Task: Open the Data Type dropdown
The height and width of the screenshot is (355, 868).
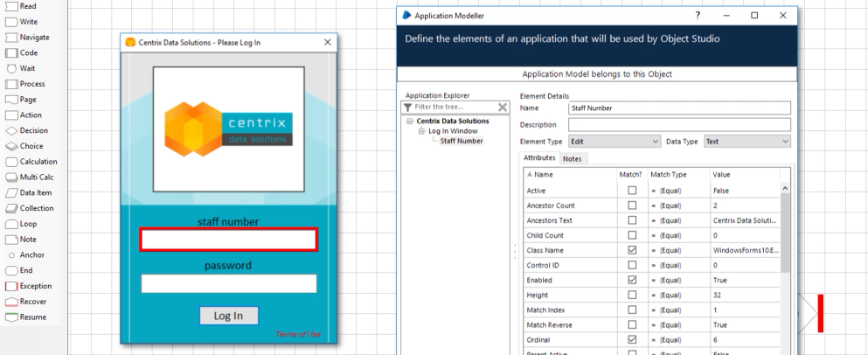Action: pyautogui.click(x=746, y=142)
